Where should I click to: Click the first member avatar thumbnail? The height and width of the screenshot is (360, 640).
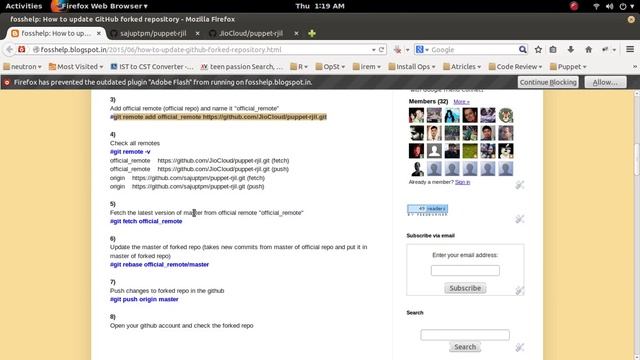[416, 116]
